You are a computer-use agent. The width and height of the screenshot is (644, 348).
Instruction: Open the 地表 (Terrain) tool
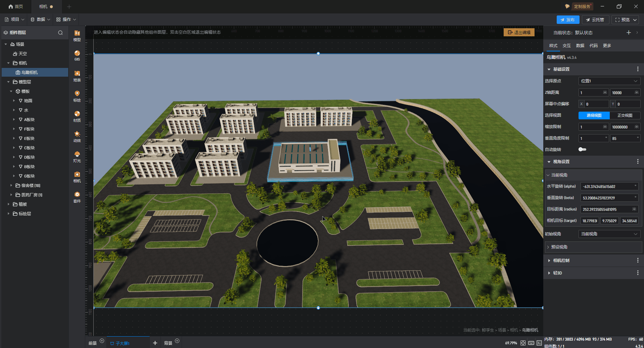tap(77, 76)
